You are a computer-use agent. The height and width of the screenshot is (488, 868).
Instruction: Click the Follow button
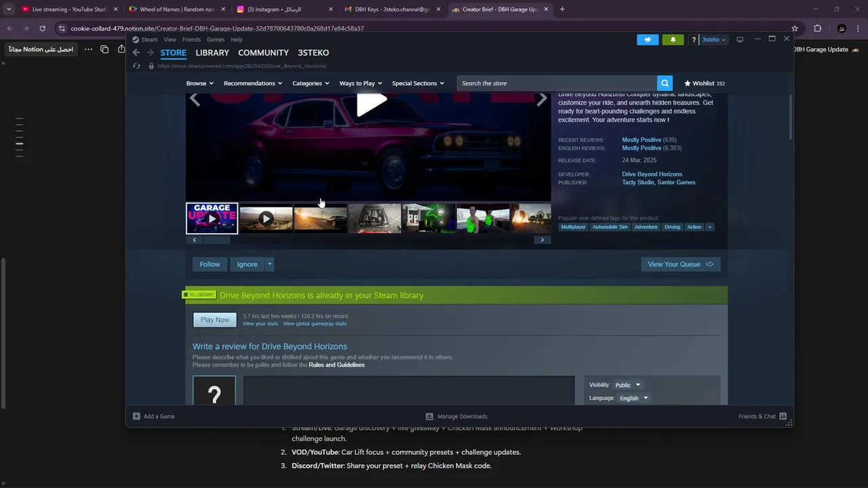click(x=210, y=264)
